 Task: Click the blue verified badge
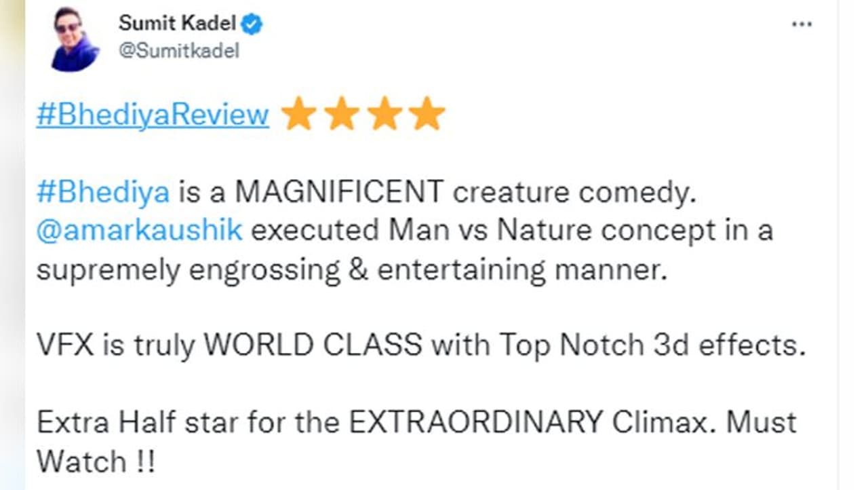coord(253,24)
